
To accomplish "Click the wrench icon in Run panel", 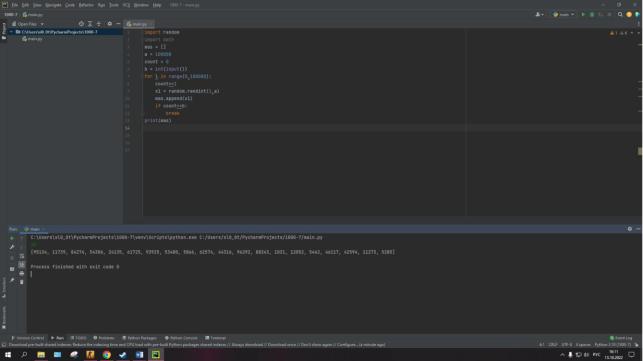I will coord(11,247).
